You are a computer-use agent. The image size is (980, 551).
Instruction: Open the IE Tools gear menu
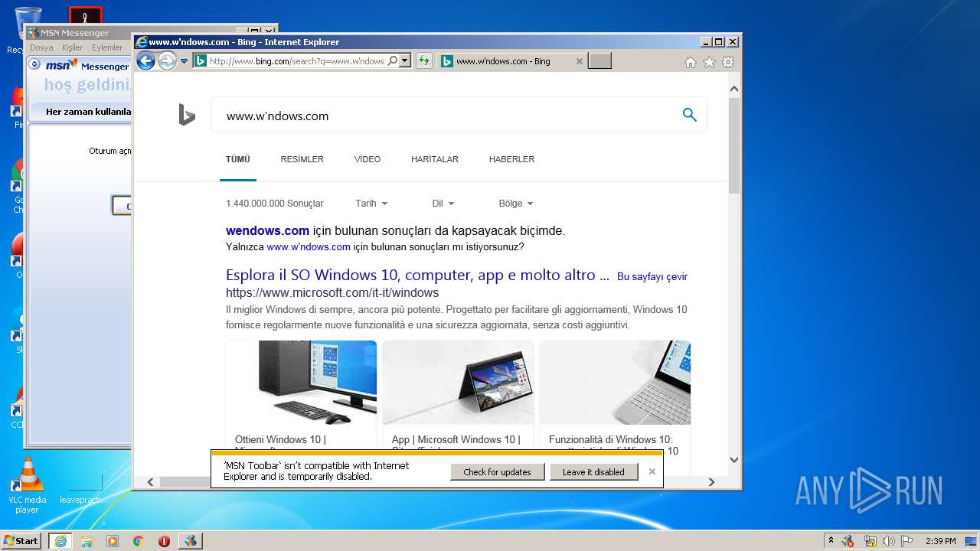pyautogui.click(x=728, y=62)
